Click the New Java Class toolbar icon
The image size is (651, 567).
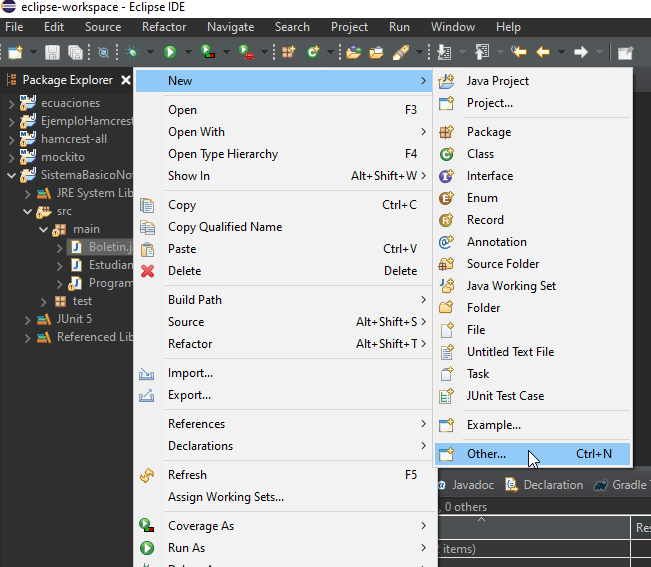pos(313,52)
